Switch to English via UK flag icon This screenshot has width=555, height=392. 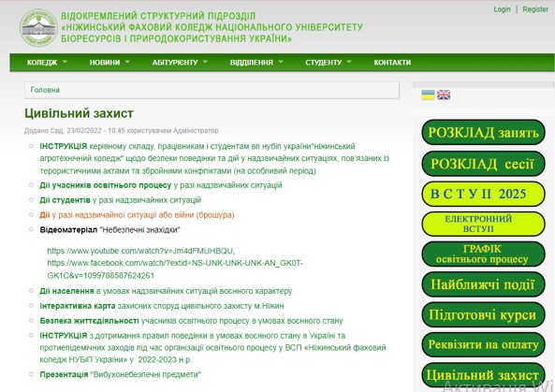(444, 94)
